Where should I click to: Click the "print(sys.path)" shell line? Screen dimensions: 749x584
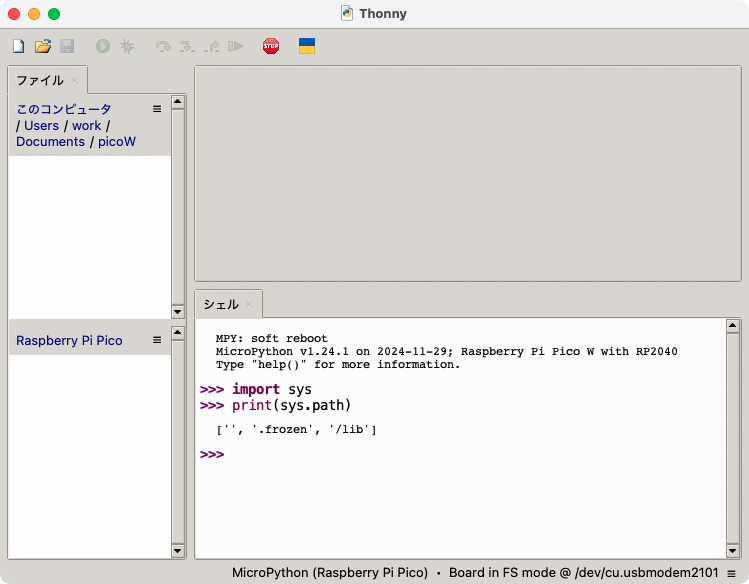(x=291, y=405)
